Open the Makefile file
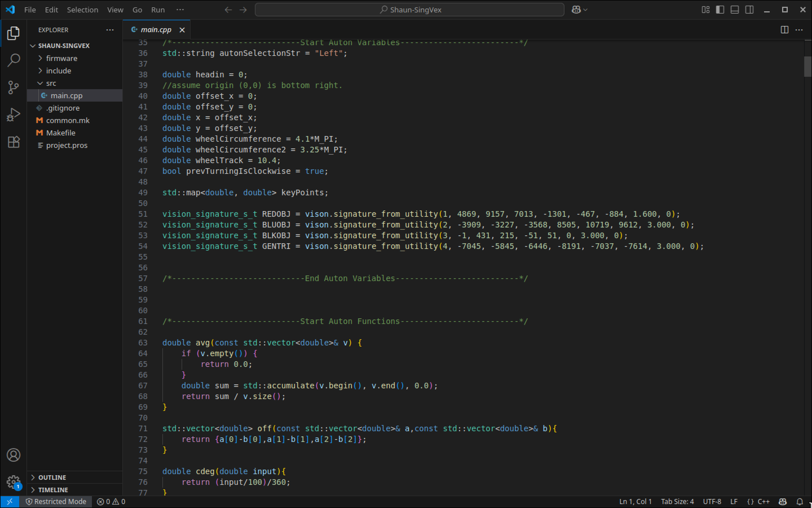 click(74, 133)
